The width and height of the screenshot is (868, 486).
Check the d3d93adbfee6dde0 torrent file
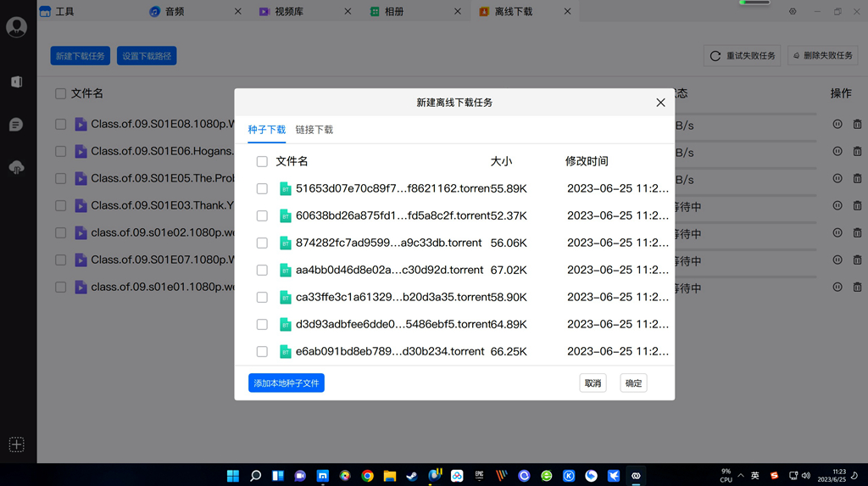click(262, 325)
